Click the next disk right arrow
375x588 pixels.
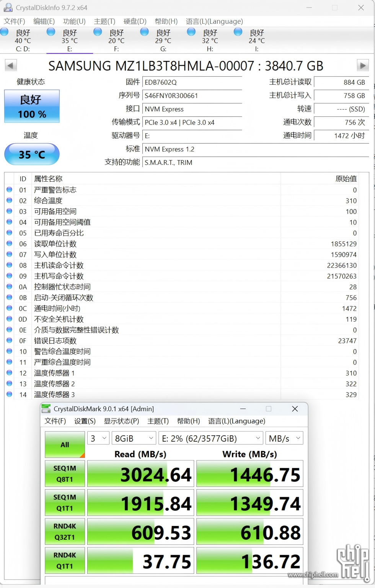(362, 66)
